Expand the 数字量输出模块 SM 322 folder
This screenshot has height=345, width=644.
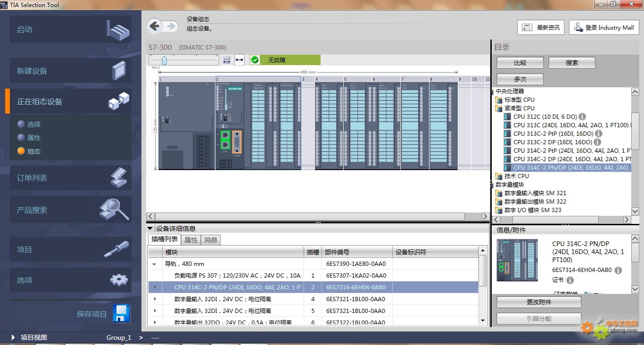pos(499,202)
